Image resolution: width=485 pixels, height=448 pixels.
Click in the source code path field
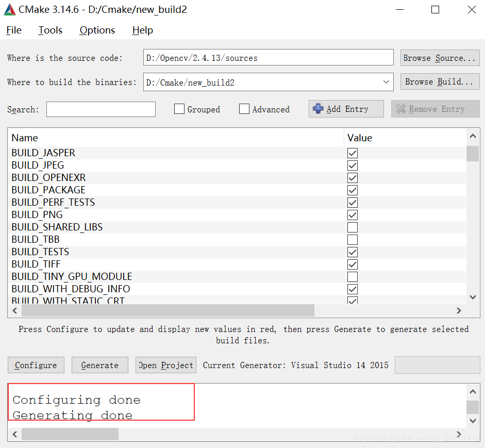[x=268, y=58]
